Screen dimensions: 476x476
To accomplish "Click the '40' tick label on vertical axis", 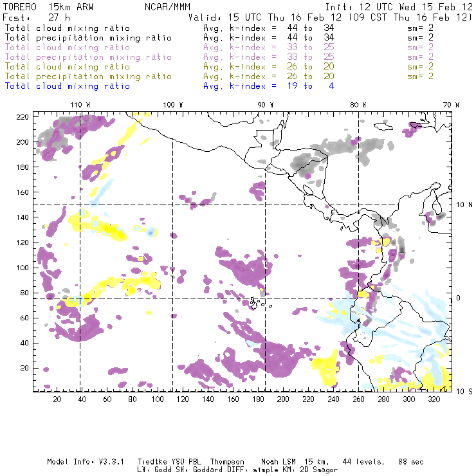I will (x=24, y=343).
